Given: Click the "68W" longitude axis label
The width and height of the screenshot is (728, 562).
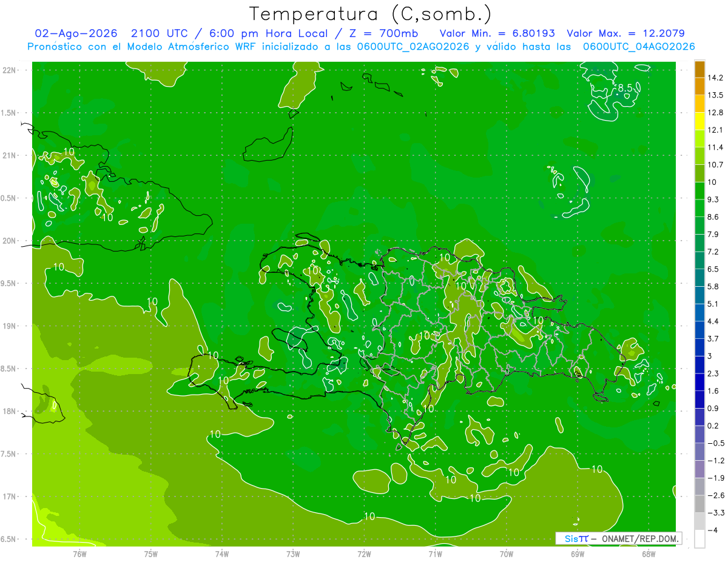Looking at the screenshot, I should (x=648, y=553).
